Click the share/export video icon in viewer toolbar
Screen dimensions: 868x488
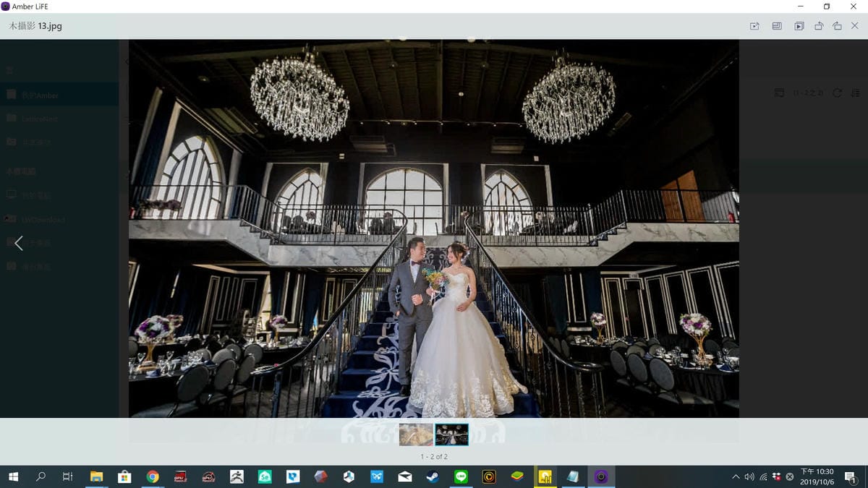[x=754, y=26]
